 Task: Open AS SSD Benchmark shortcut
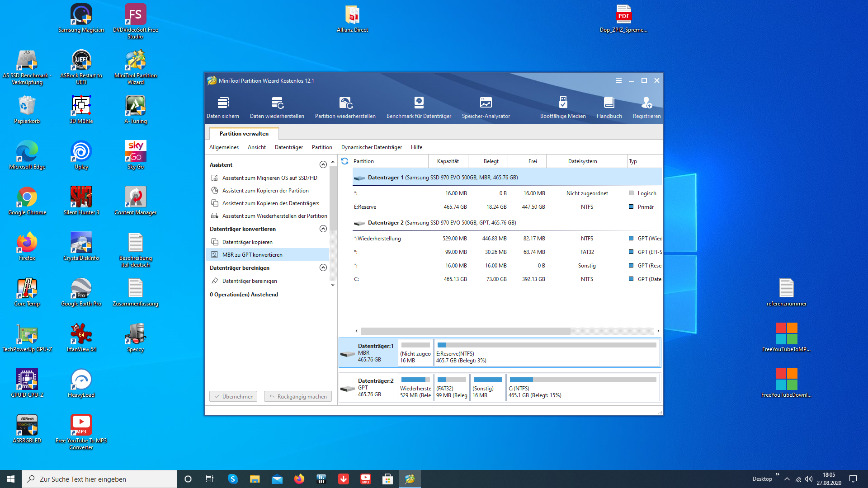(x=27, y=67)
